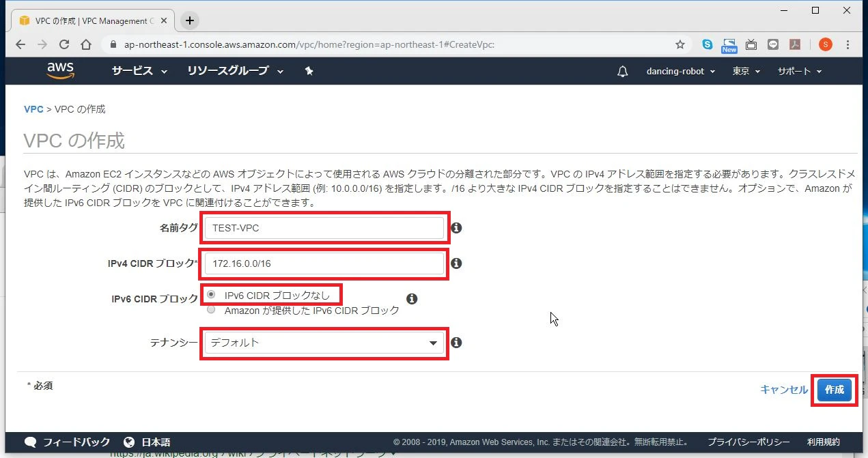Open Chrome three-dot menu
The width and height of the screenshot is (868, 458).
pyautogui.click(x=848, y=44)
